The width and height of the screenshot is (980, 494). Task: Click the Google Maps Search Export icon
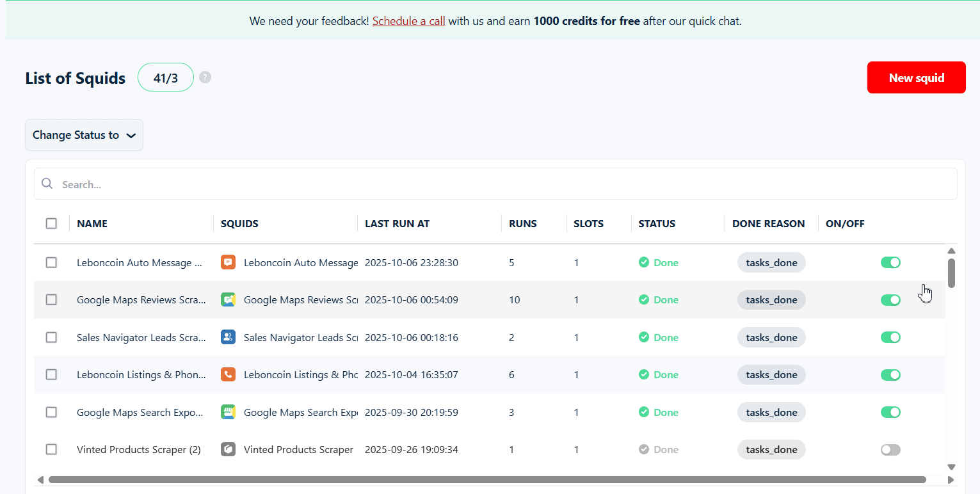coord(228,412)
